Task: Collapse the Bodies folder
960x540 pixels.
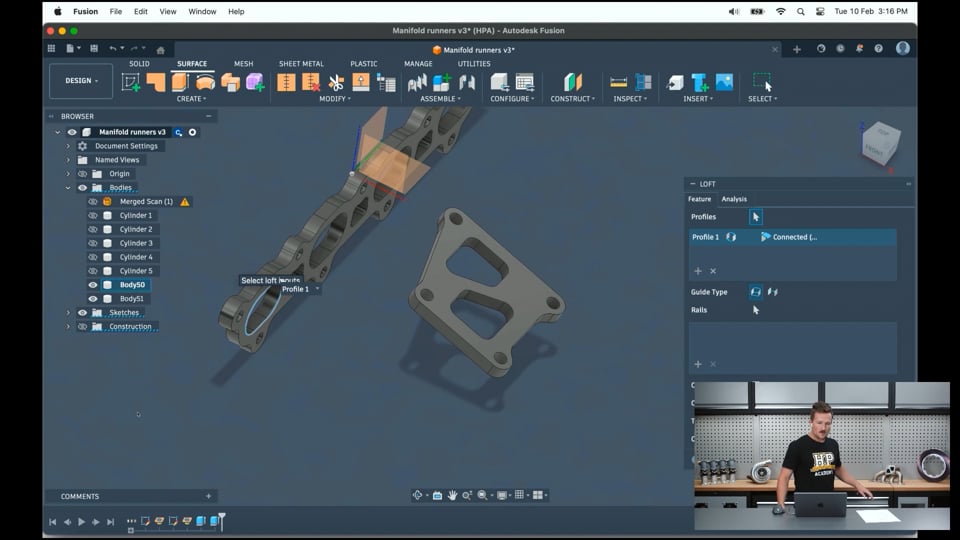Action: 68,188
